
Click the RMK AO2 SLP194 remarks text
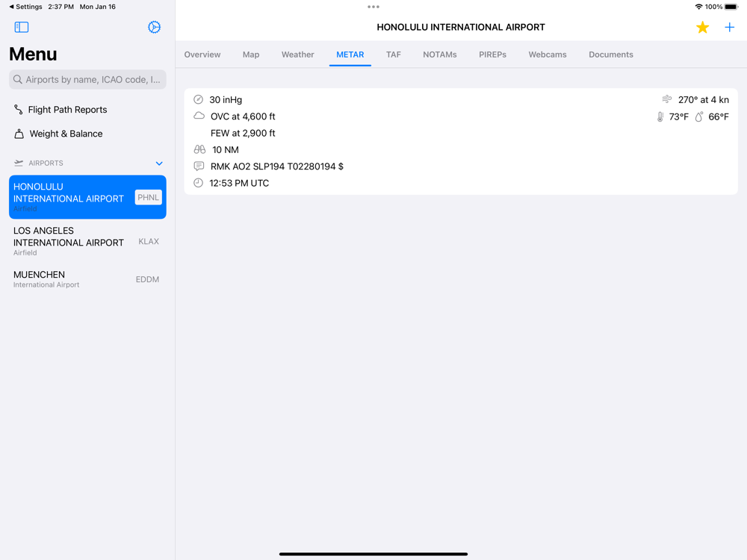click(277, 167)
